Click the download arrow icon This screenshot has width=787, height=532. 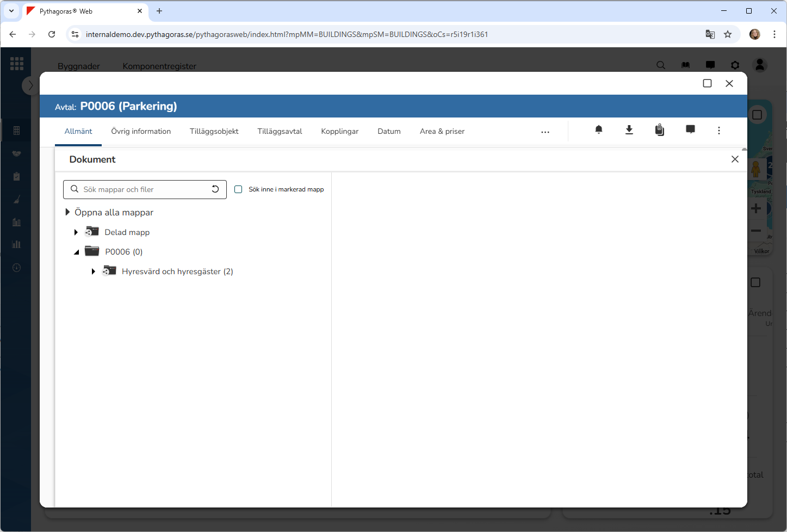point(629,130)
